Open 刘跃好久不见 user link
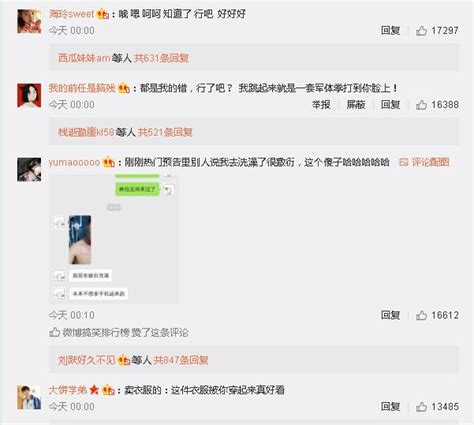This screenshot has height=425, width=474. [87, 360]
